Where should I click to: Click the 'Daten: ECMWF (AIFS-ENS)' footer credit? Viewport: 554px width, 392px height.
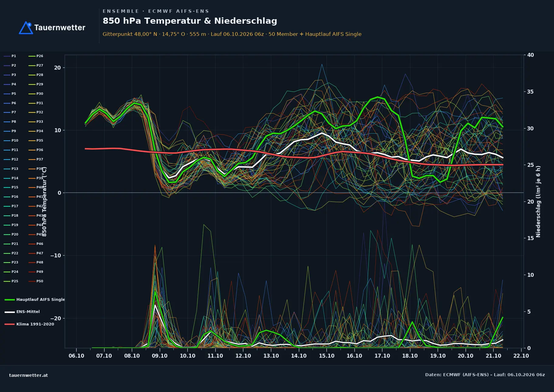click(x=485, y=375)
